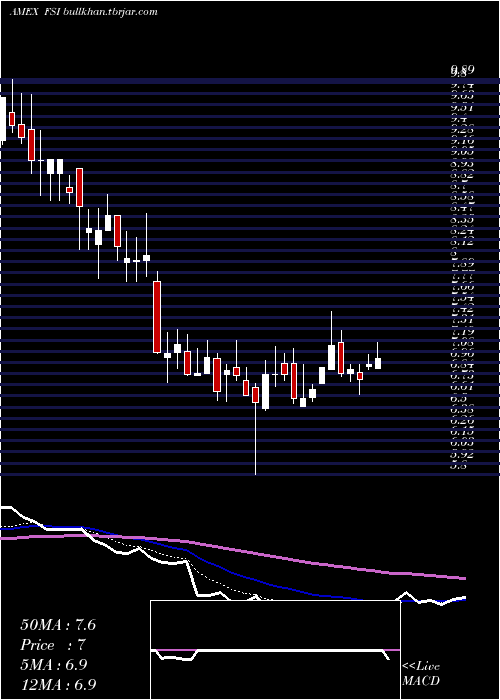Click the Price : 7 label
500x700 pixels.
53,645
